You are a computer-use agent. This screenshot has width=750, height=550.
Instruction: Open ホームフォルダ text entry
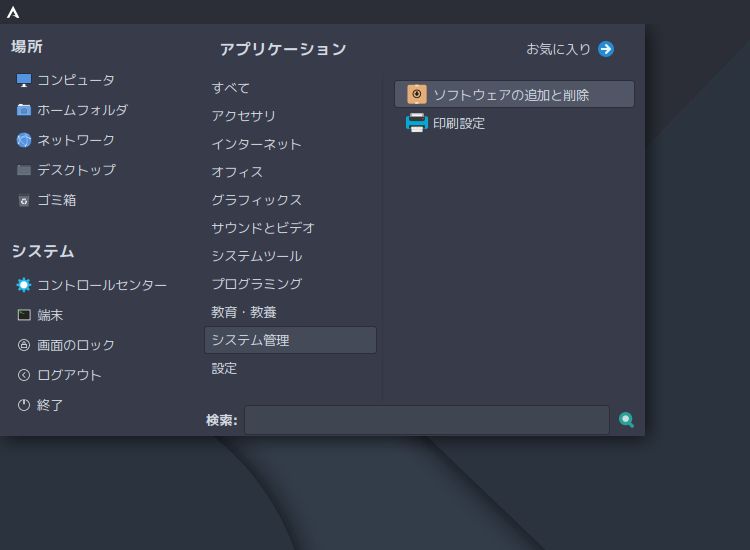(82, 110)
